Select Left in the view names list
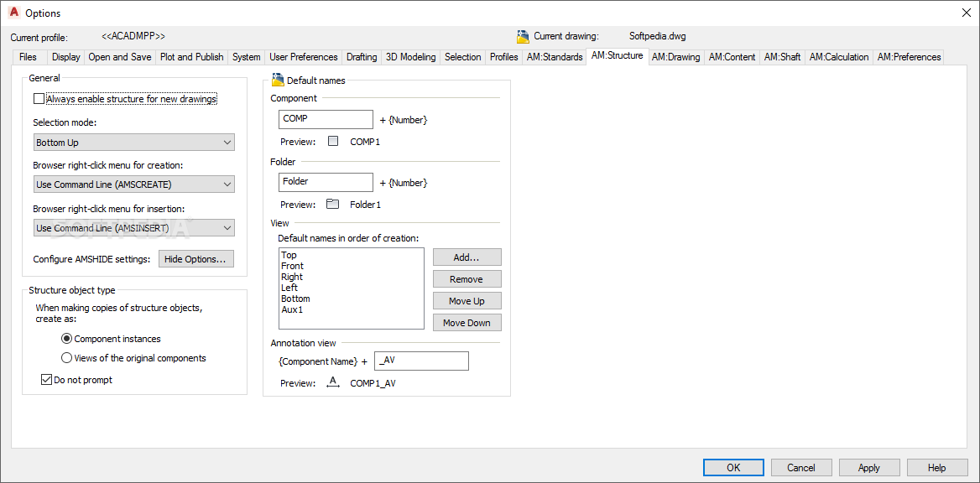Image resolution: width=980 pixels, height=483 pixels. [289, 288]
